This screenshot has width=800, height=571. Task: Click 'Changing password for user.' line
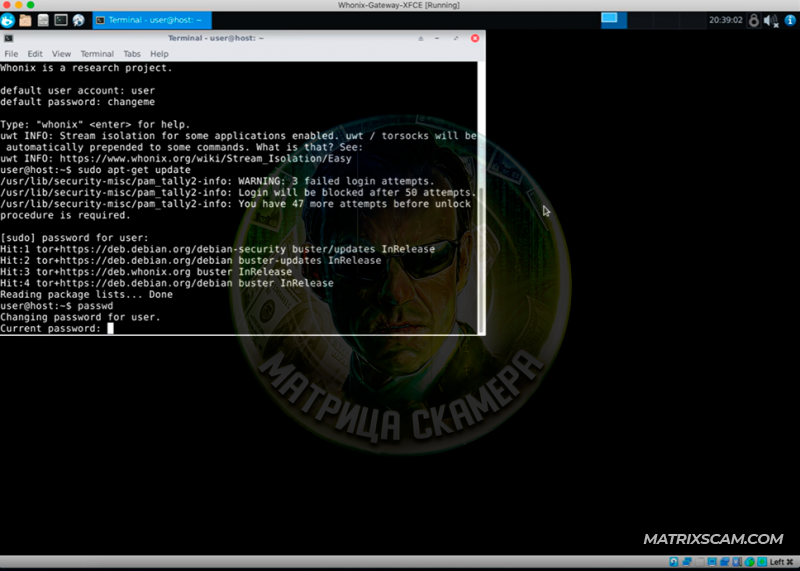click(80, 317)
